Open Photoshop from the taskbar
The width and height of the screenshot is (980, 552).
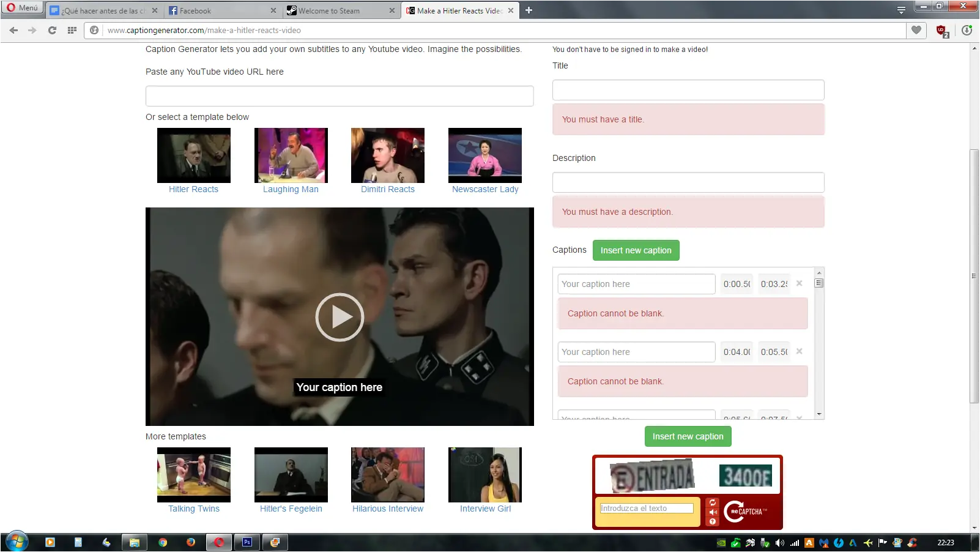click(247, 542)
